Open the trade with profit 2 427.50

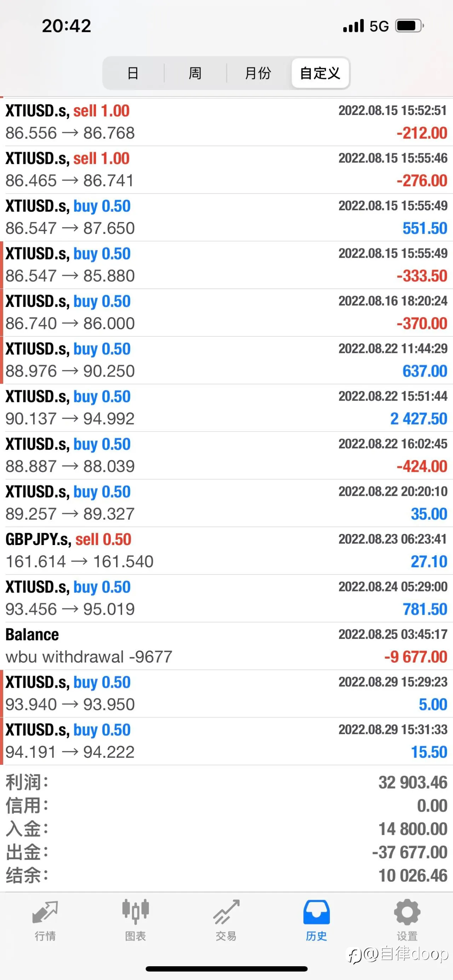[x=226, y=408]
